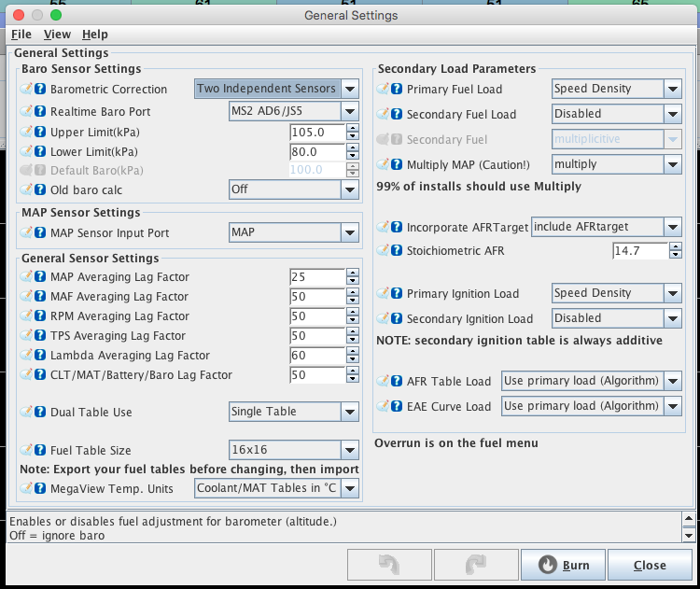This screenshot has height=589, width=700.
Task: Click help icon next to Barometric Correction
Action: pos(40,90)
